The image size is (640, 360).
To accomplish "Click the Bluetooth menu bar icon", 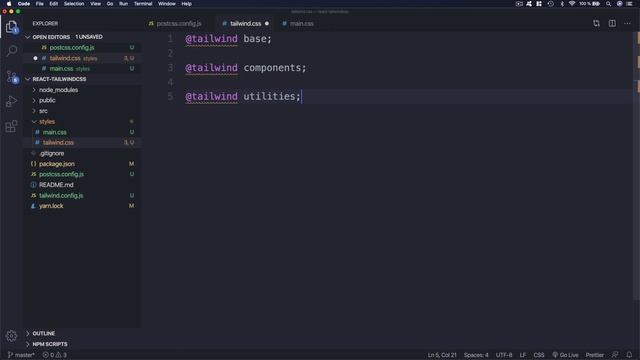I will click(x=562, y=4).
